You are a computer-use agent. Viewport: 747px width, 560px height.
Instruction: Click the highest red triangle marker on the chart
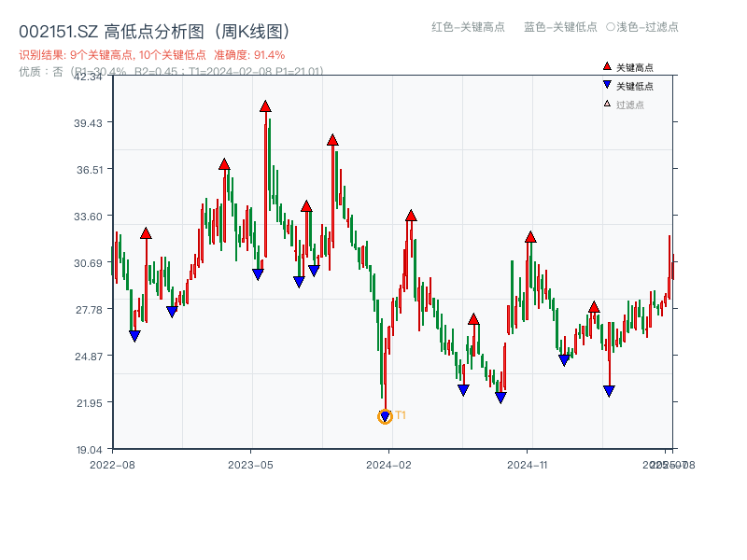coord(264,106)
